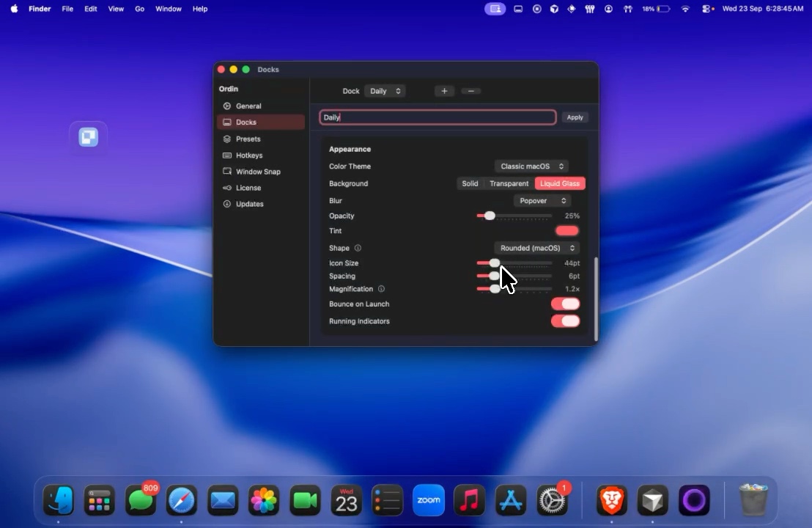The height and width of the screenshot is (528, 812).
Task: Open FaceTime from the Dock
Action: click(x=305, y=501)
